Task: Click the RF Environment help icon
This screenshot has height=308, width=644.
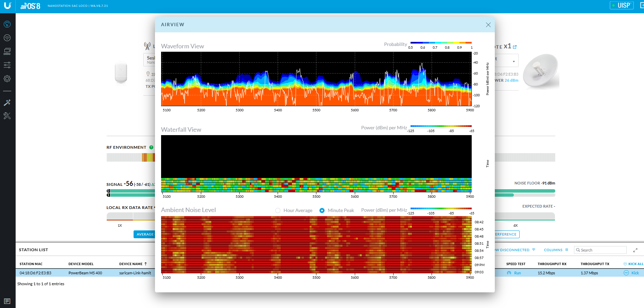Action: [151, 147]
